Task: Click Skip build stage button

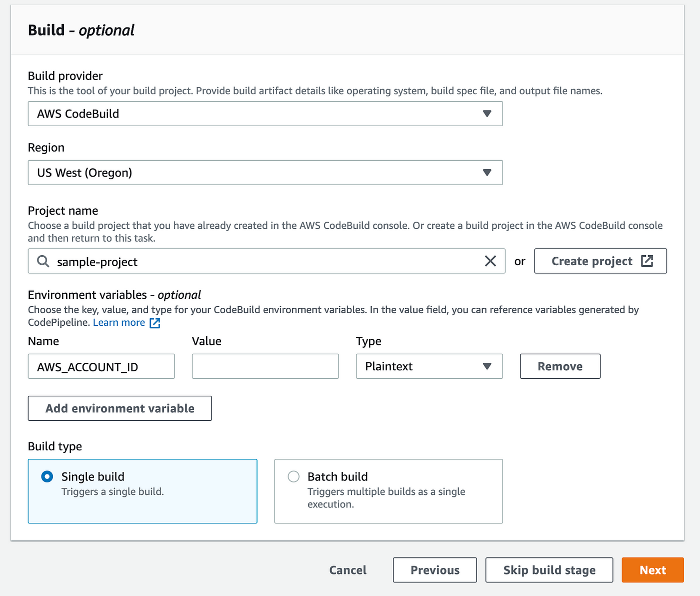Action: pyautogui.click(x=549, y=570)
